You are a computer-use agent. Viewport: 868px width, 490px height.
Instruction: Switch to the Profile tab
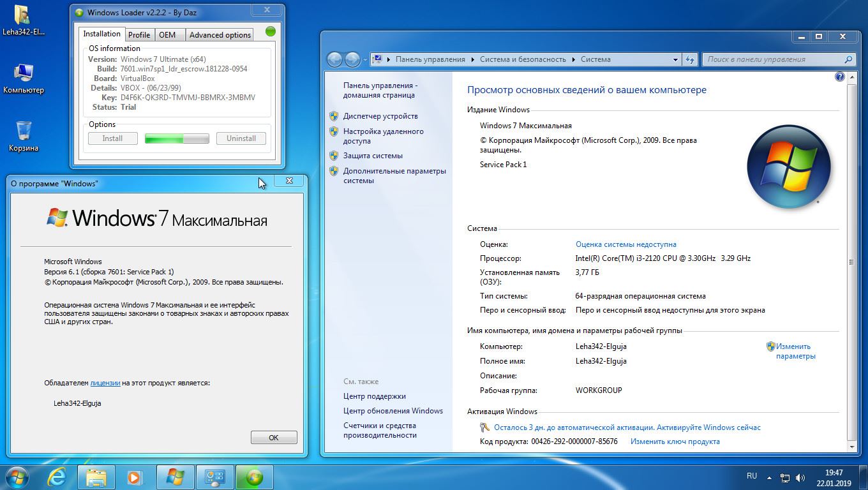(138, 34)
